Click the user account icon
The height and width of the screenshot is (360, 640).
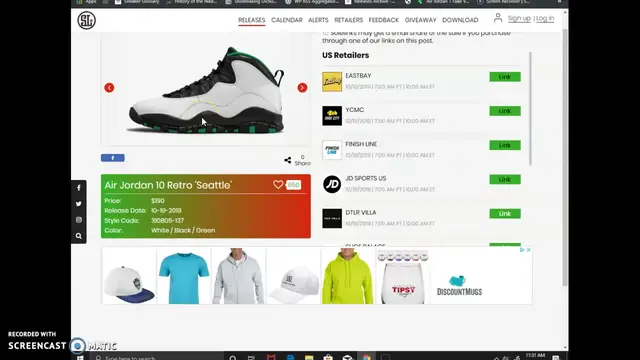[x=498, y=18]
